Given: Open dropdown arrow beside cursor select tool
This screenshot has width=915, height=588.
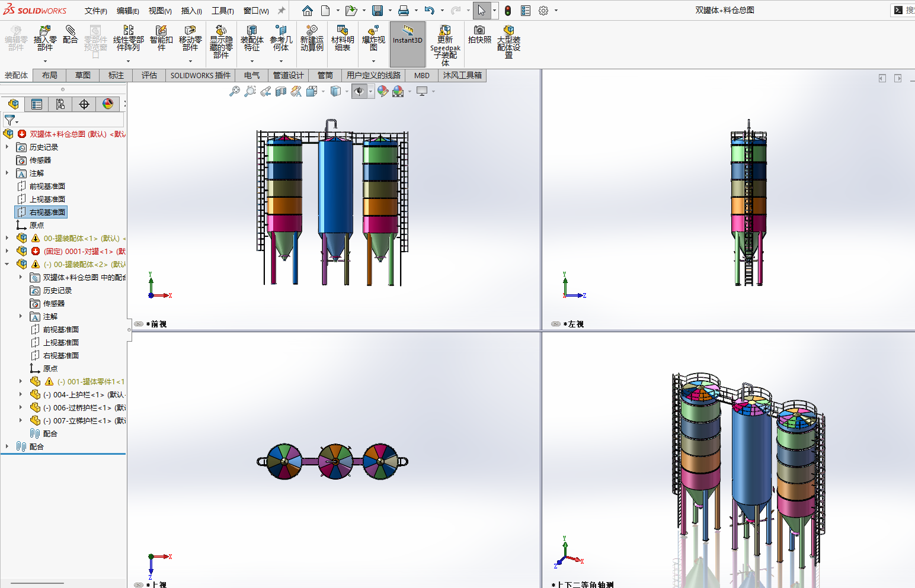Looking at the screenshot, I should coord(494,11).
